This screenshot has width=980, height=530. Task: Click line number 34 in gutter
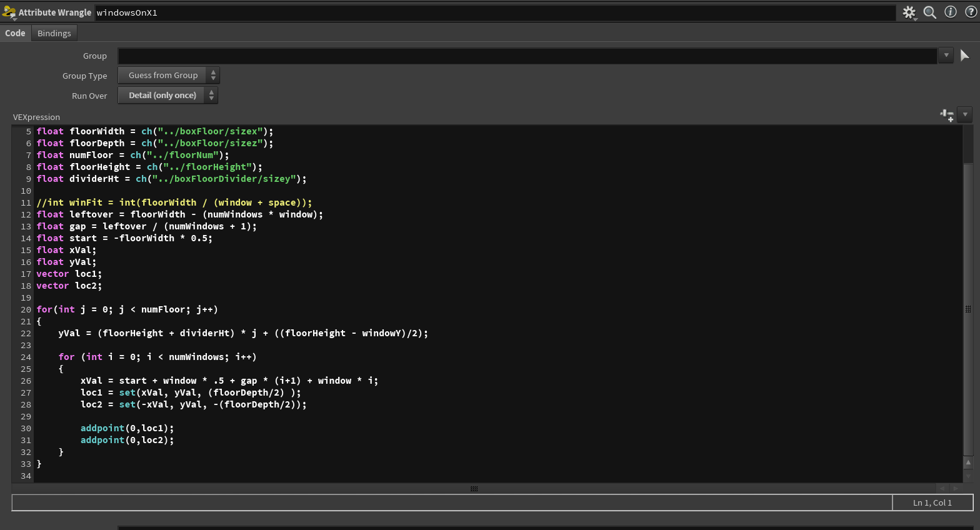(26, 476)
